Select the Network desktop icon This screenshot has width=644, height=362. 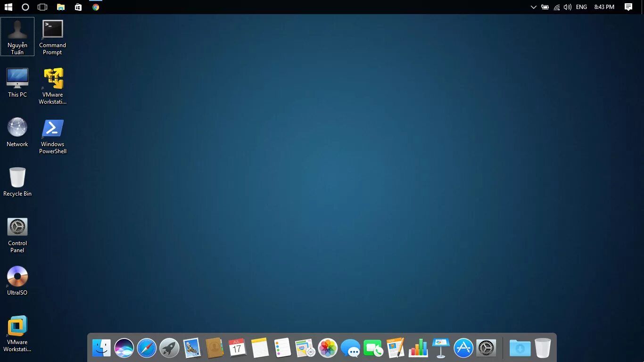[17, 132]
